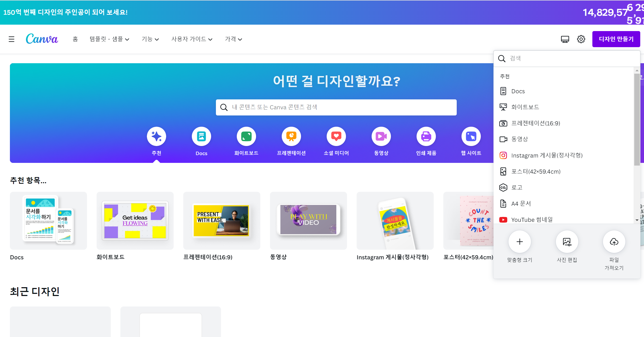Open the 동영상 Play with video thumbnail
Image resolution: width=644 pixels, height=337 pixels.
[x=308, y=221]
